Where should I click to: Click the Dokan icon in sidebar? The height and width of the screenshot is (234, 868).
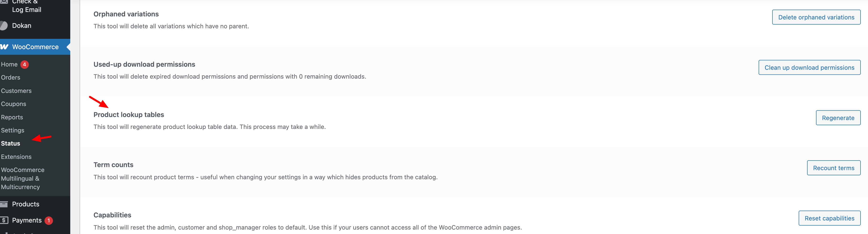pos(4,26)
